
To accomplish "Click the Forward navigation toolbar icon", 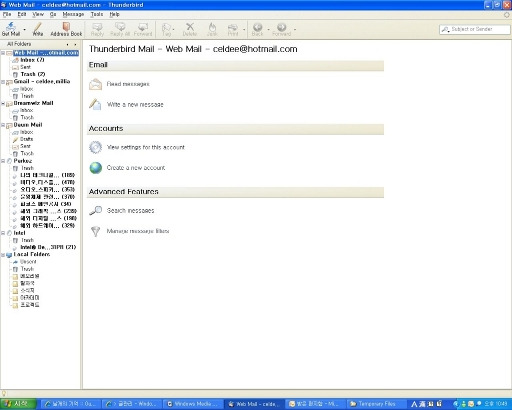I will point(282,29).
